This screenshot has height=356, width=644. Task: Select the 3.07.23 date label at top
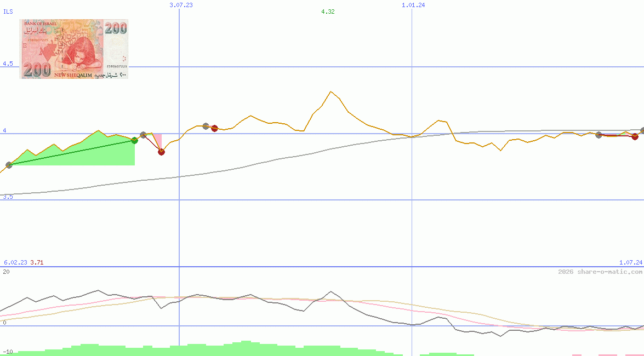click(x=181, y=5)
